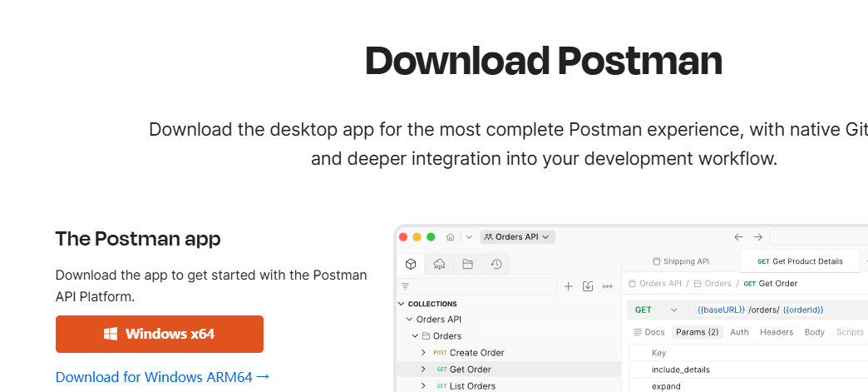Click the home icon in title bar

pyautogui.click(x=451, y=237)
